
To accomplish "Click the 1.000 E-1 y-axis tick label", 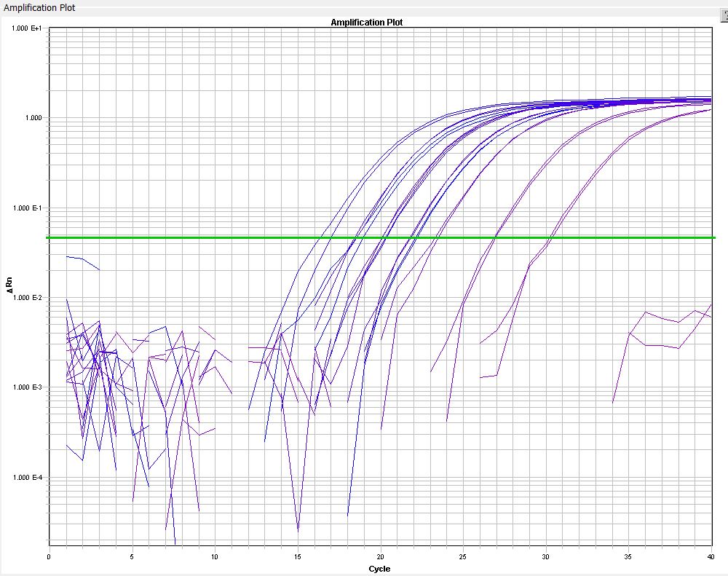I will tap(28, 208).
